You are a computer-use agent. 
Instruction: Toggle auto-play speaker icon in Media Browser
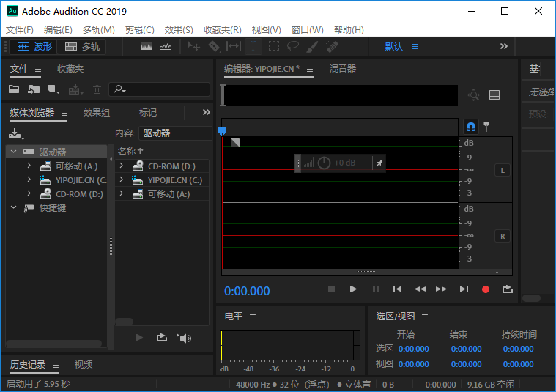coord(184,338)
